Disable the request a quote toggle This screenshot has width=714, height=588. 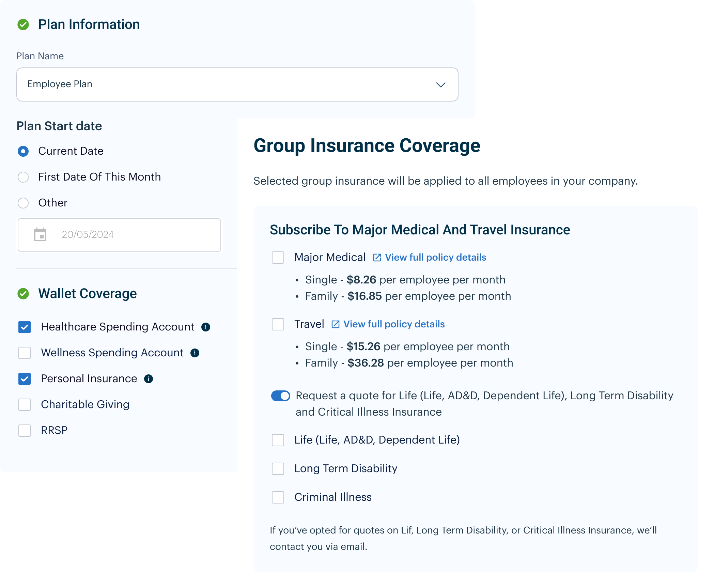[281, 396]
